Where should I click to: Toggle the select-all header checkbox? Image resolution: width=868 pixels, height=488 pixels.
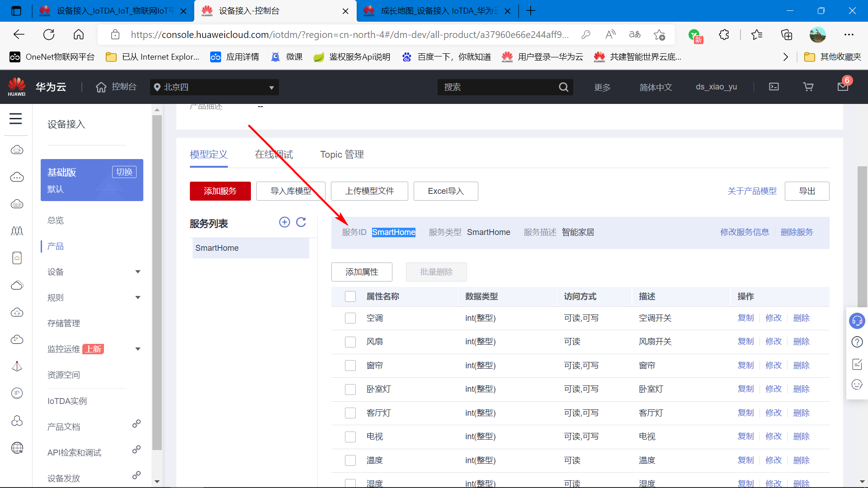(x=350, y=296)
